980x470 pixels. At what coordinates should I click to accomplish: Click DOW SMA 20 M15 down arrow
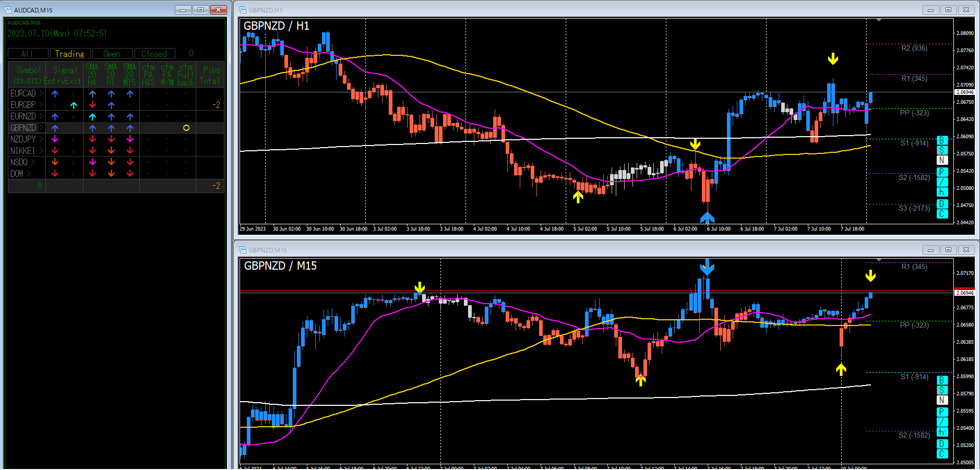pos(130,174)
